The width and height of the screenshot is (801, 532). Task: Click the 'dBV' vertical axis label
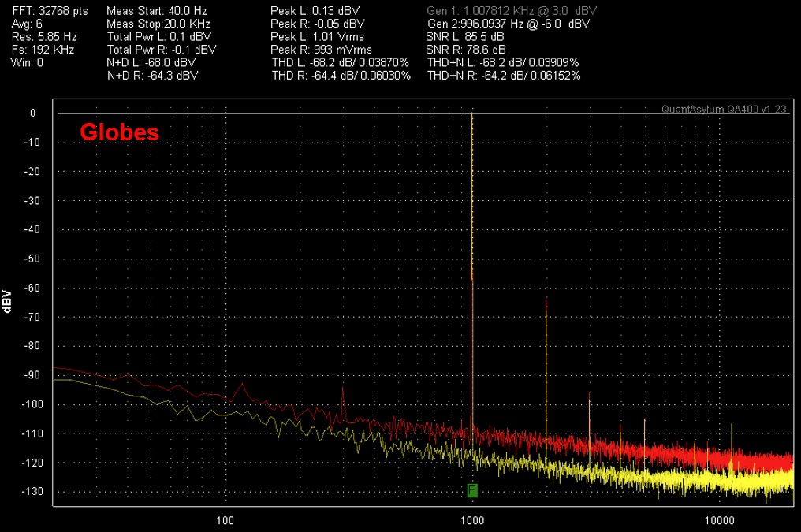coord(6,301)
